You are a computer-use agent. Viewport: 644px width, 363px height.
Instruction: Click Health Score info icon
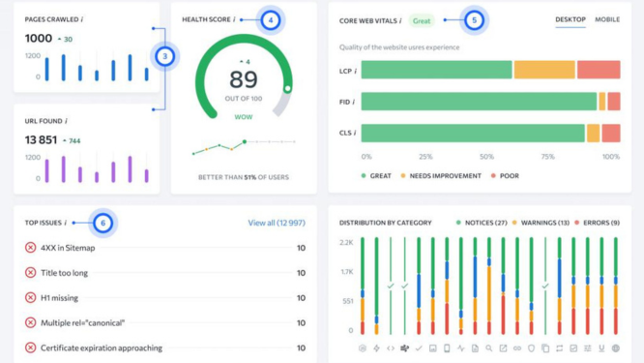234,19
